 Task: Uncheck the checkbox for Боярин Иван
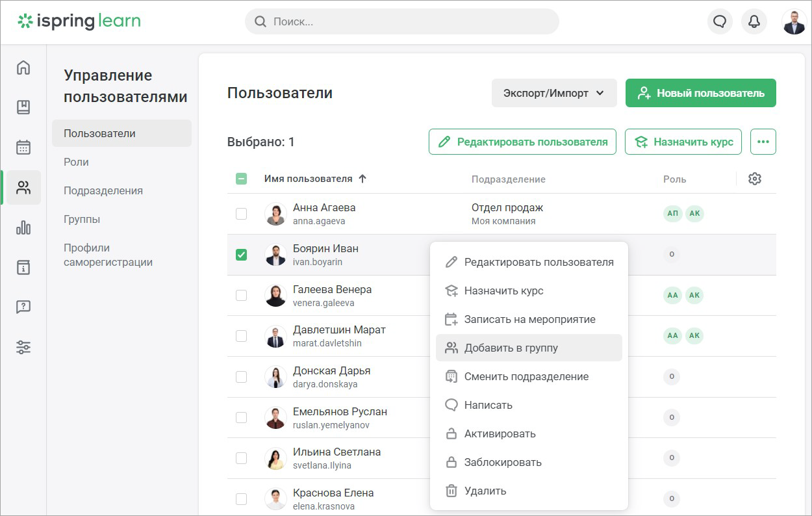click(241, 255)
